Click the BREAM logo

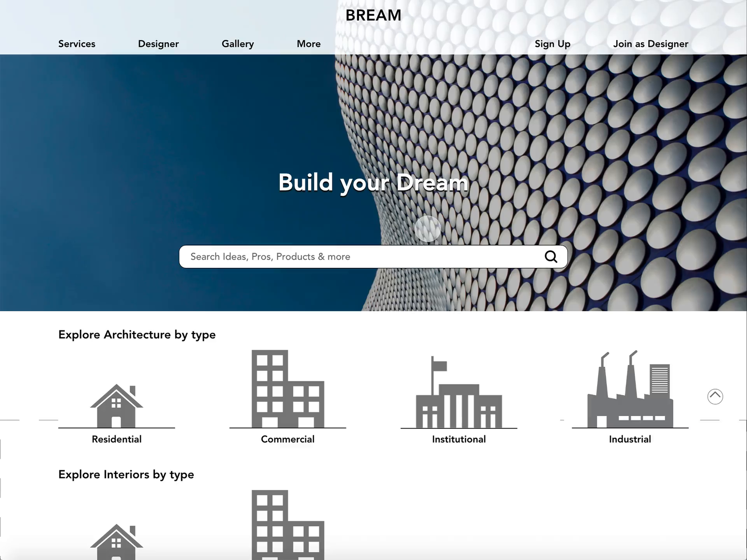[373, 15]
